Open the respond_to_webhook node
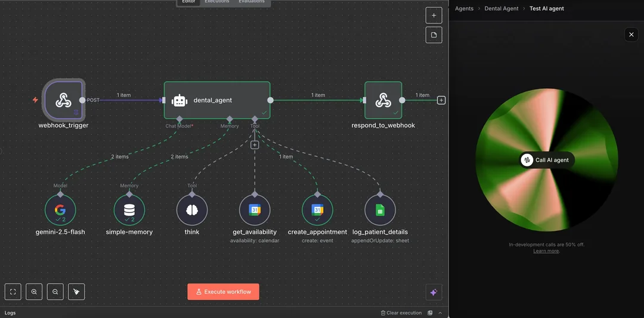The width and height of the screenshot is (644, 318). (x=383, y=100)
